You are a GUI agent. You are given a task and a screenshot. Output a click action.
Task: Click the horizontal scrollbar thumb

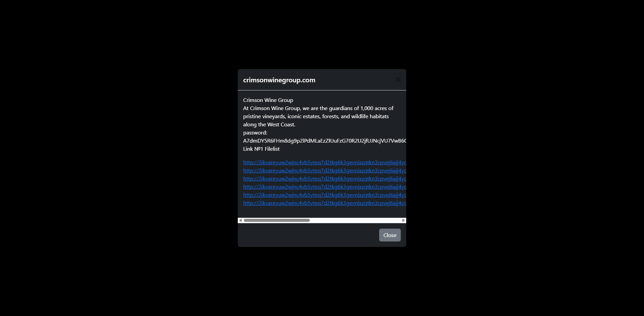tap(277, 220)
